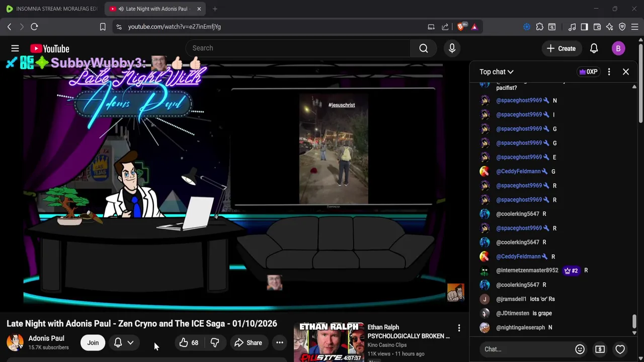Click the video title Late Night with Adonis Paul

pos(142,324)
